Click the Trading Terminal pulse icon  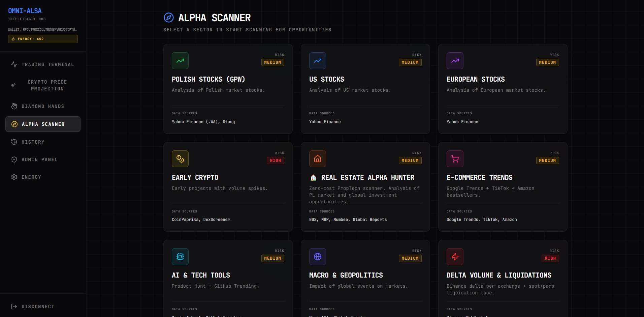14,64
